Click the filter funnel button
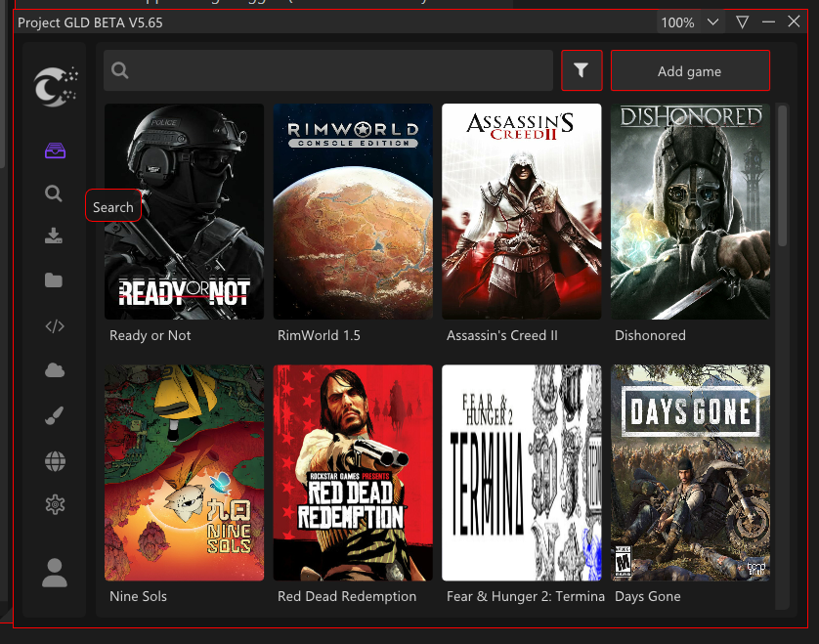 [582, 70]
